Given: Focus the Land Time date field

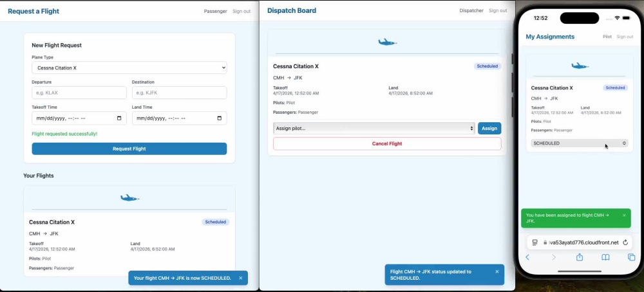Looking at the screenshot, I should pyautogui.click(x=179, y=118).
